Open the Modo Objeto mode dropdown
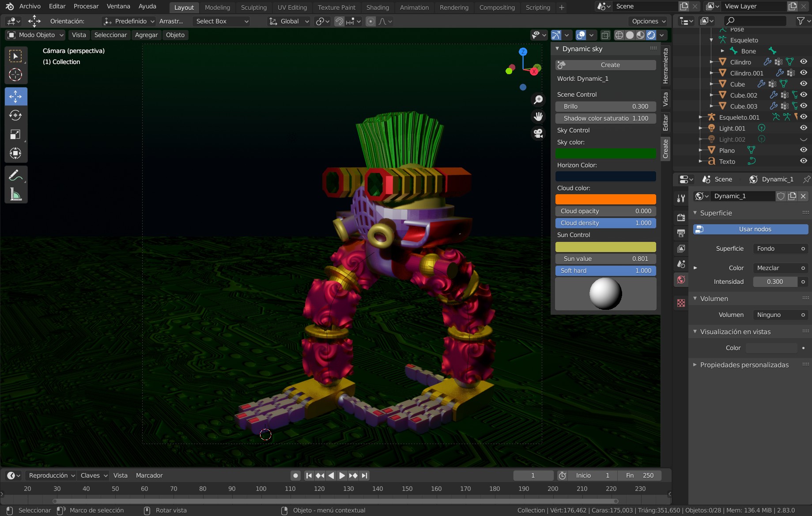Image resolution: width=812 pixels, height=516 pixels. tap(36, 35)
